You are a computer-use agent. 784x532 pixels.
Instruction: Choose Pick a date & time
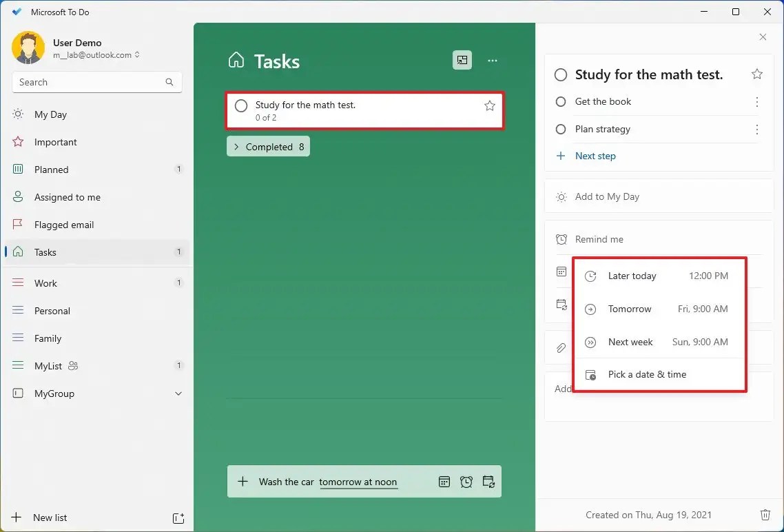[646, 374]
